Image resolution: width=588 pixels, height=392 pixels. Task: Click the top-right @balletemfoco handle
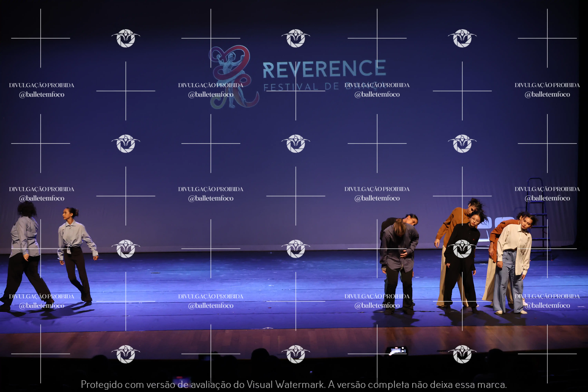pos(547,94)
